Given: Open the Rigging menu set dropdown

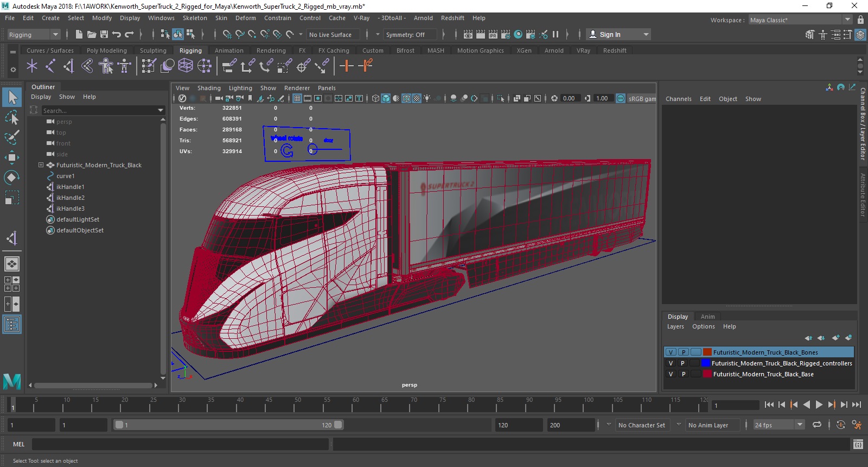Looking at the screenshot, I should point(34,34).
